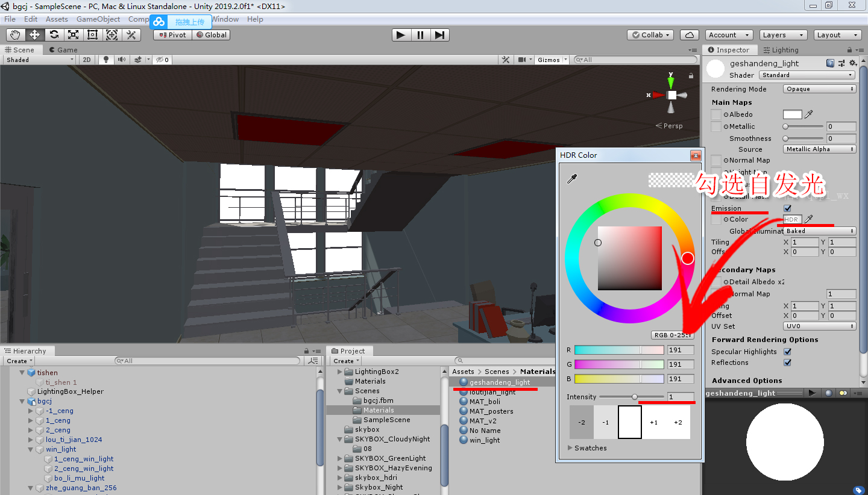Toggle Specular Highlights checkbox
868x495 pixels.
787,352
